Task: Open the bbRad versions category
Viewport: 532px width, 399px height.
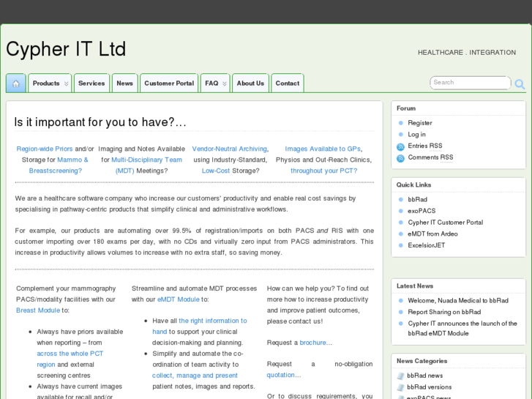Action: pos(430,387)
